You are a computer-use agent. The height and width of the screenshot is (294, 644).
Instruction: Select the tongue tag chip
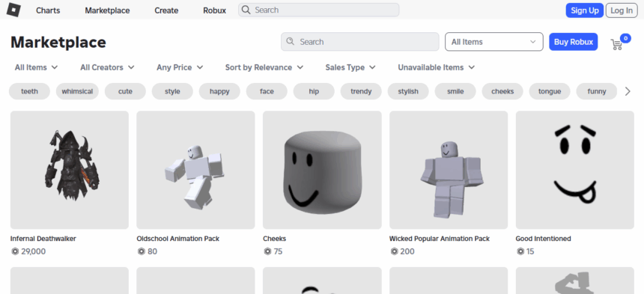(x=550, y=91)
